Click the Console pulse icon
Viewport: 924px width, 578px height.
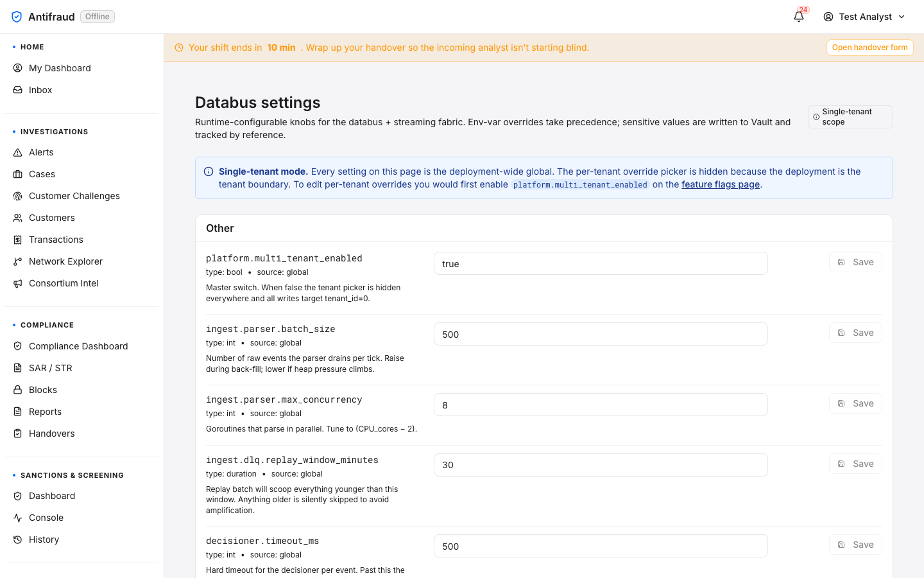[18, 518]
